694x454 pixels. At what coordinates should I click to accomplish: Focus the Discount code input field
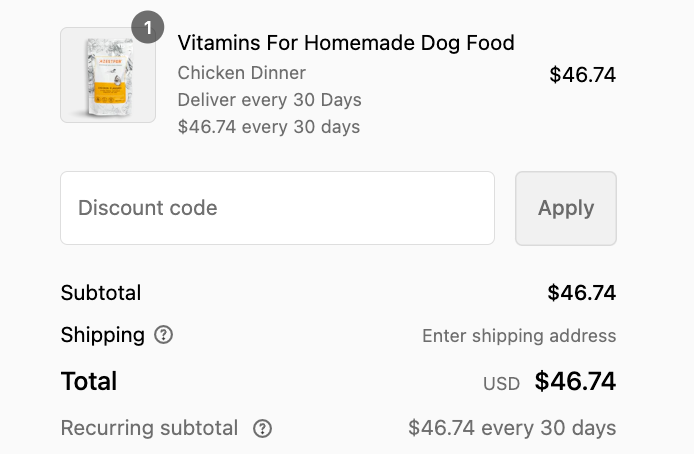277,208
